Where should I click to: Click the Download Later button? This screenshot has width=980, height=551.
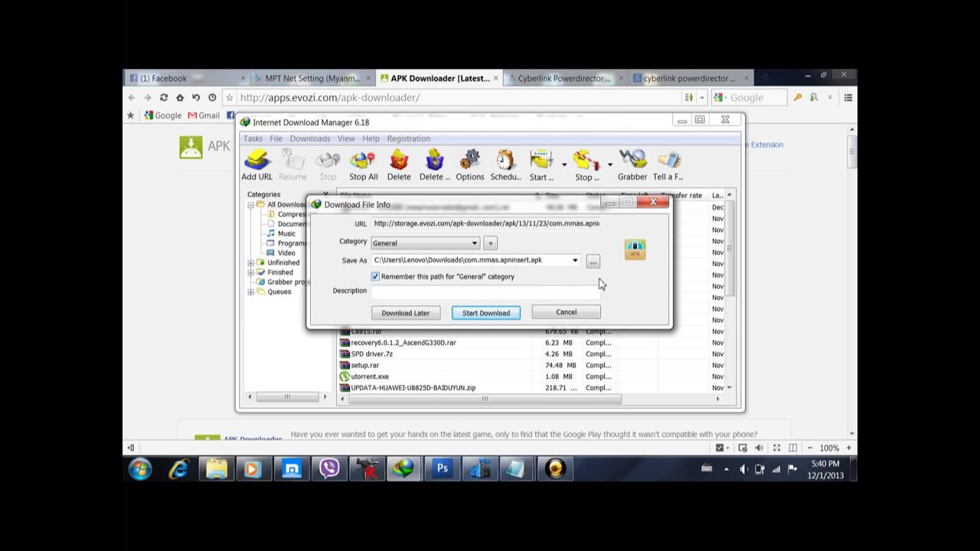click(406, 313)
